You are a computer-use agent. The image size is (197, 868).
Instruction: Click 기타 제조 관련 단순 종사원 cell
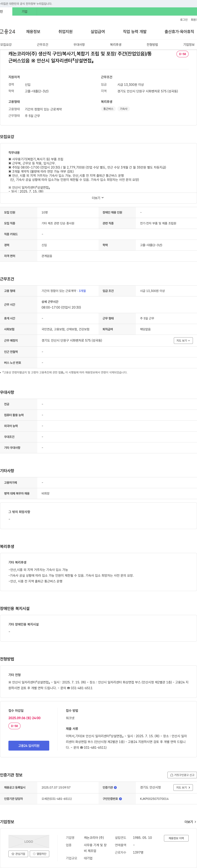point(58,223)
